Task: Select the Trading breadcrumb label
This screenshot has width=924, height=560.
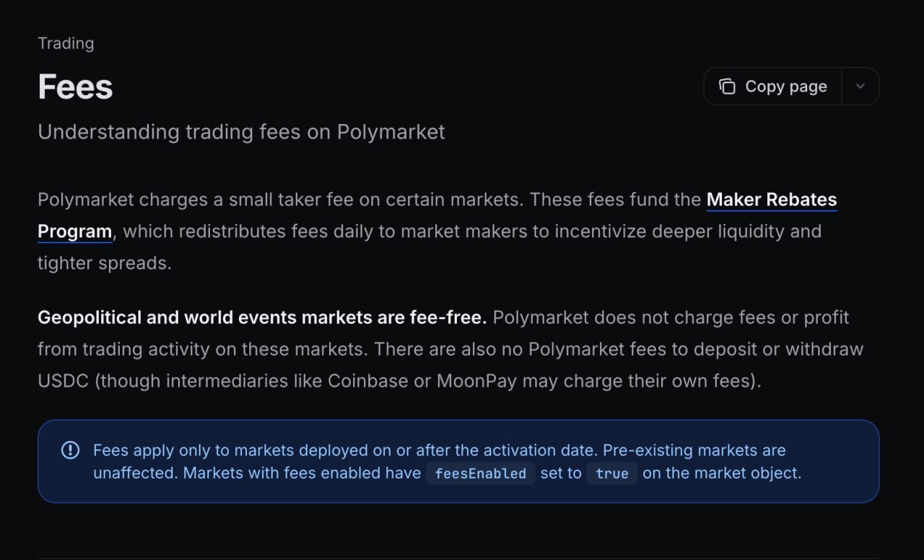Action: pyautogui.click(x=66, y=43)
